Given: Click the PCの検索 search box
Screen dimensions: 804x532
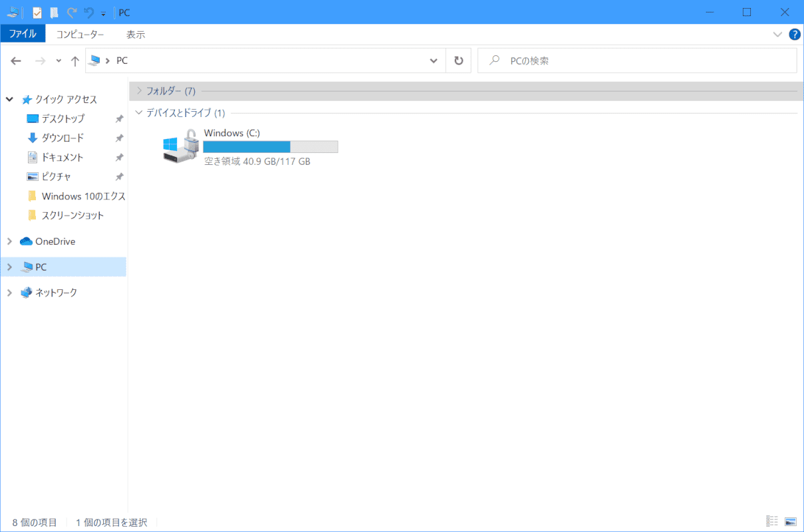Looking at the screenshot, I should 637,61.
